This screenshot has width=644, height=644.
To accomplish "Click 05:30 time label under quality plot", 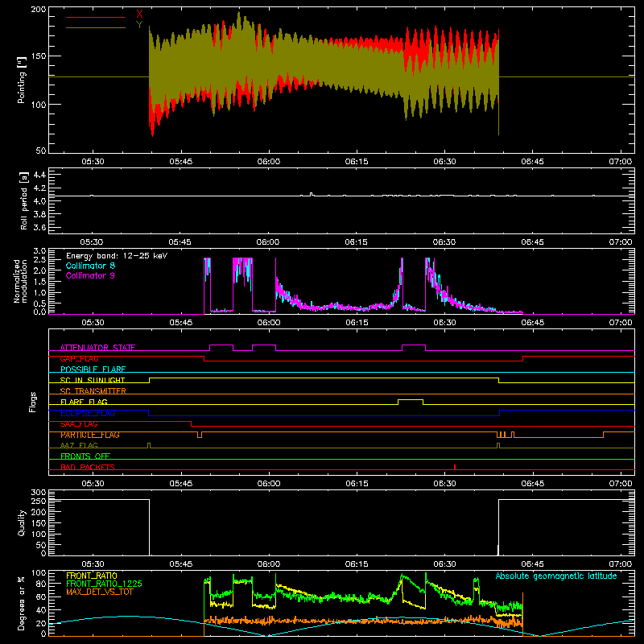I will (93, 564).
